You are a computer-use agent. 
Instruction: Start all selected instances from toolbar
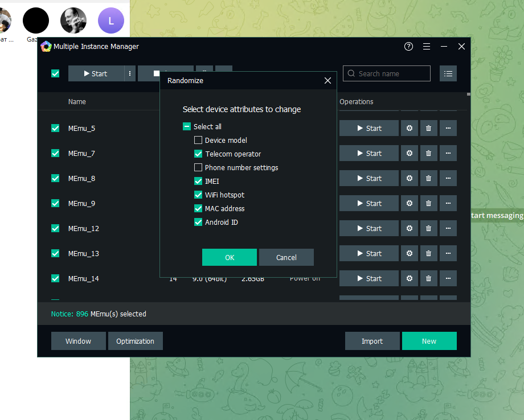(96, 73)
